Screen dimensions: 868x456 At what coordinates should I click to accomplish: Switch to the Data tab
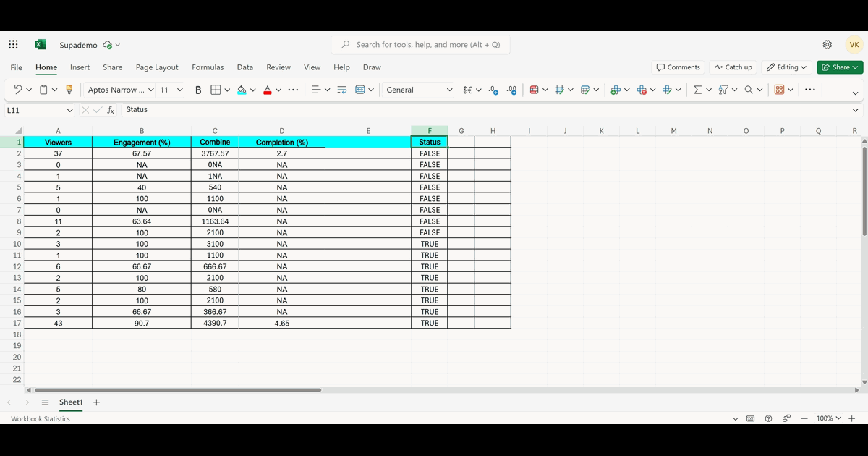click(x=245, y=67)
